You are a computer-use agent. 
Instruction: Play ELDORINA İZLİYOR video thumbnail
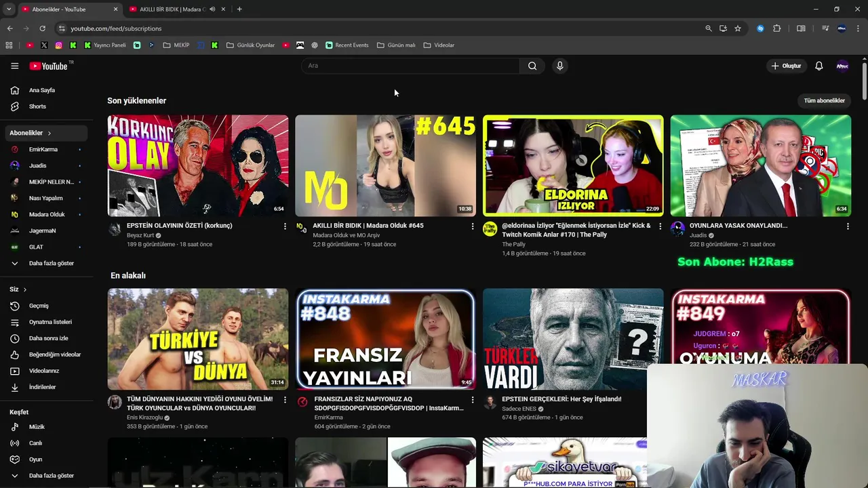[x=573, y=165]
